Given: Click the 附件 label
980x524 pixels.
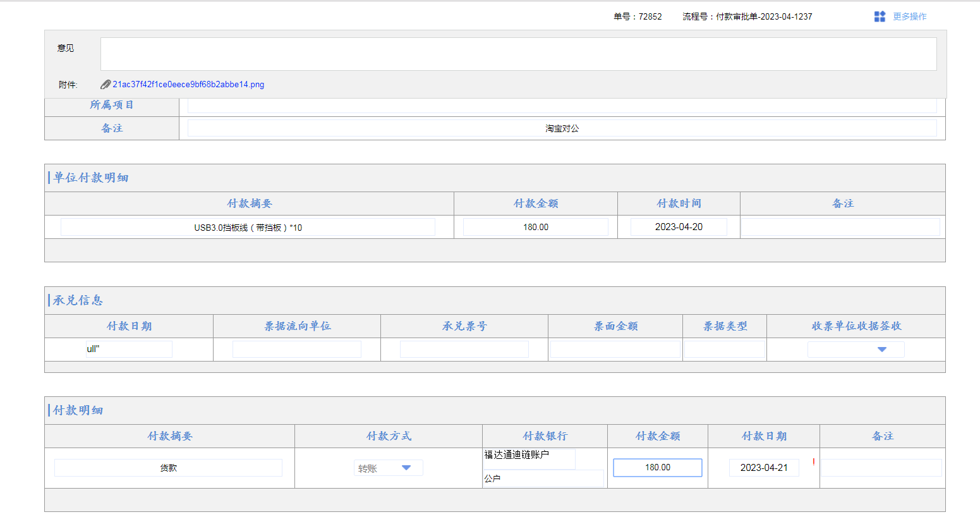Looking at the screenshot, I should pos(68,85).
